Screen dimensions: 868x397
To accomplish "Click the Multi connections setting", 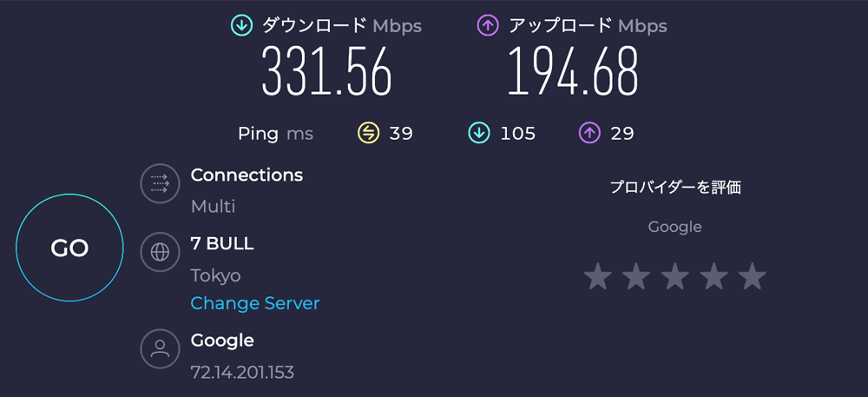I will click(x=213, y=207).
